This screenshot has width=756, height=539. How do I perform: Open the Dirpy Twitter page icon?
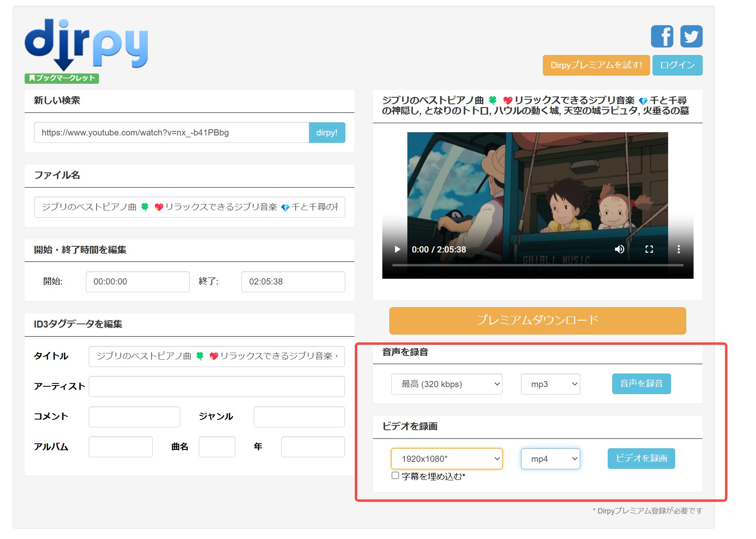pyautogui.click(x=691, y=36)
